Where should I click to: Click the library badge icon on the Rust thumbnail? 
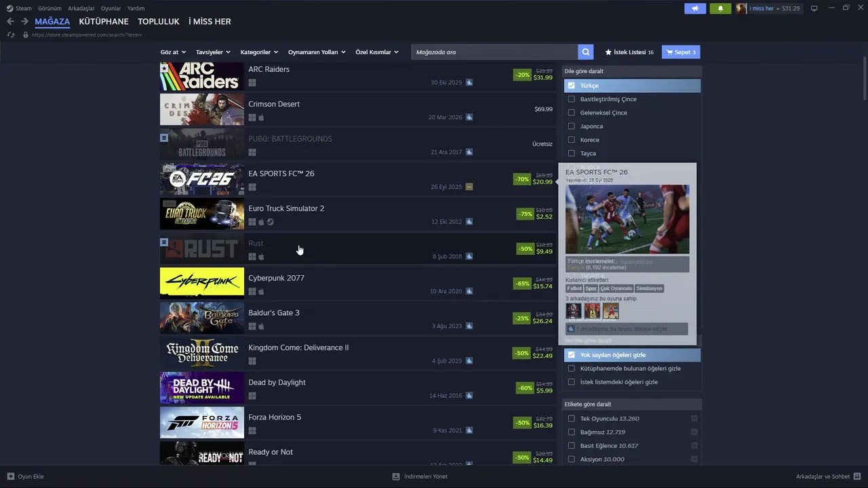click(x=164, y=242)
